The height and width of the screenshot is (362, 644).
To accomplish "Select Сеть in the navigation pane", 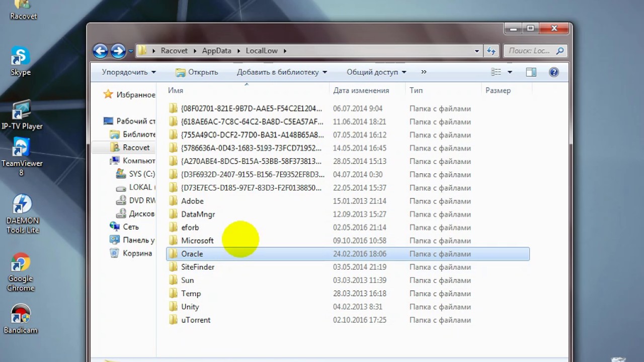I will pyautogui.click(x=124, y=227).
